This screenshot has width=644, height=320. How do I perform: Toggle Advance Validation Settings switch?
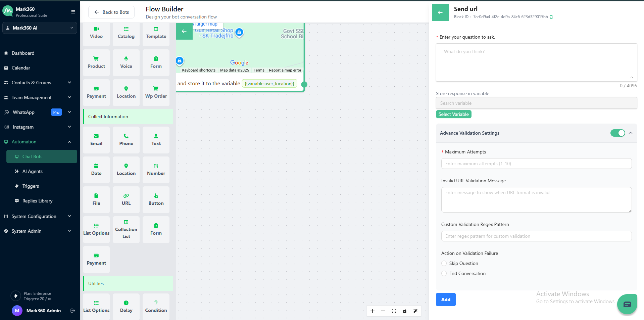point(617,133)
